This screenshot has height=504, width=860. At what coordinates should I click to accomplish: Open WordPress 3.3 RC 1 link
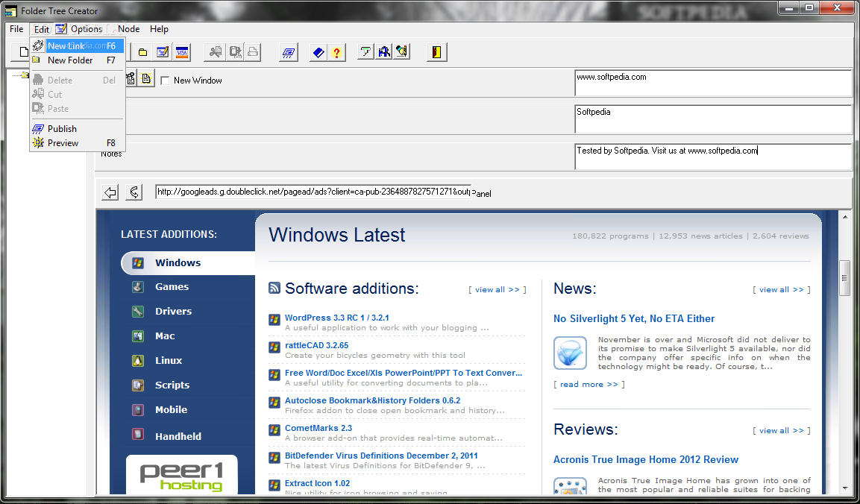(336, 318)
